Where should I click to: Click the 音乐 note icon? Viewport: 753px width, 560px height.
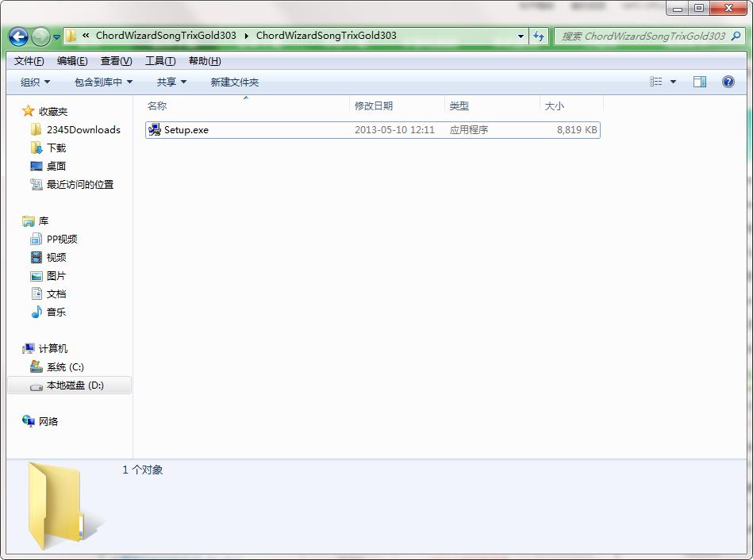[x=36, y=313]
